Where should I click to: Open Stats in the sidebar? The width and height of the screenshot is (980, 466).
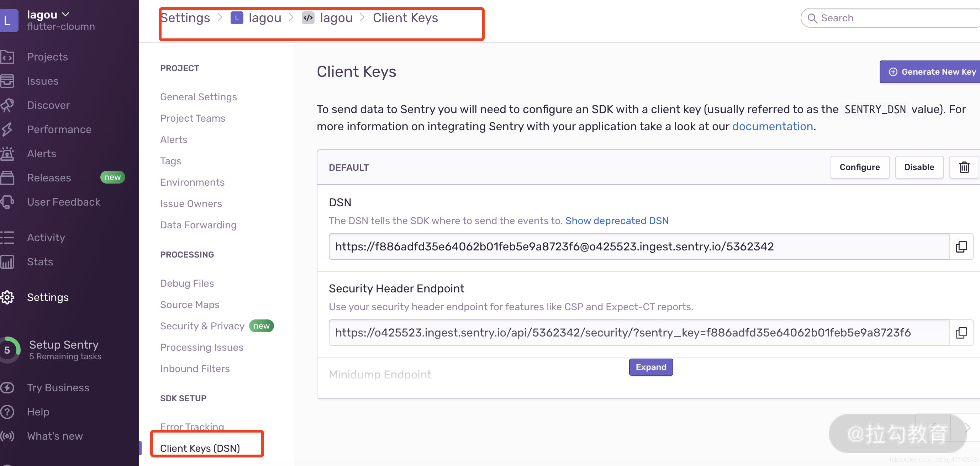pos(39,262)
